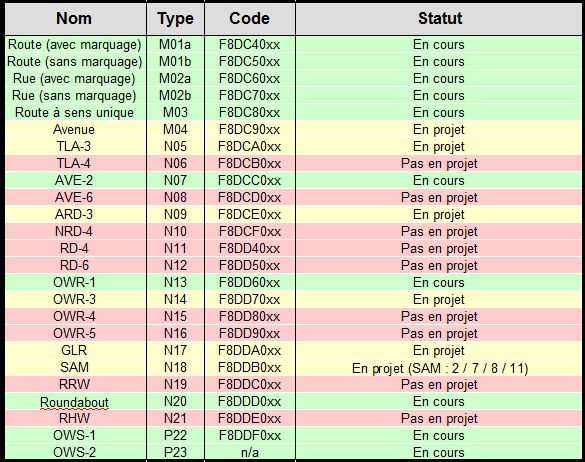The width and height of the screenshot is (585, 462).
Task: Select the Nom column header
Action: (x=75, y=19)
